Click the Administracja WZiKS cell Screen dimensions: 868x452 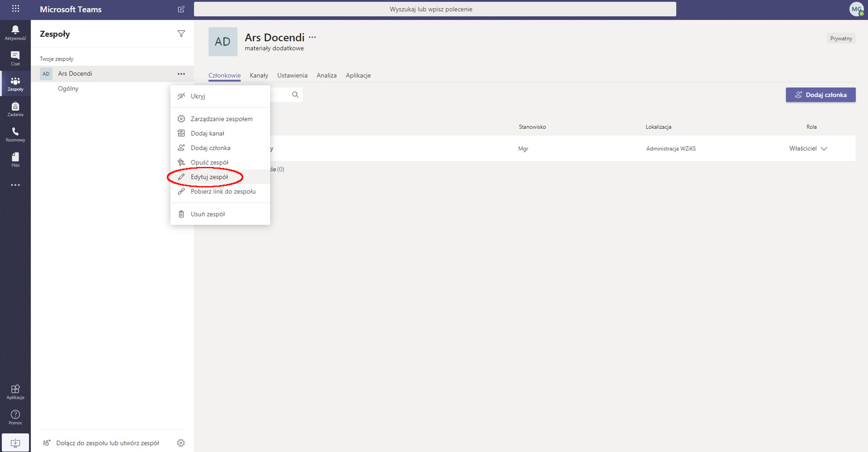point(671,148)
